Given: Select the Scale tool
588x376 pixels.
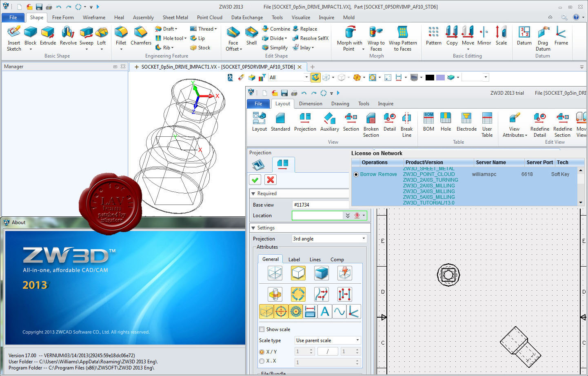Looking at the screenshot, I should 501,35.
